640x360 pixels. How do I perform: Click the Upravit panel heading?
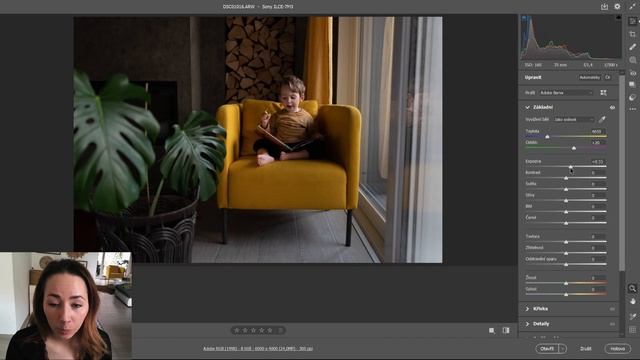pyautogui.click(x=533, y=77)
